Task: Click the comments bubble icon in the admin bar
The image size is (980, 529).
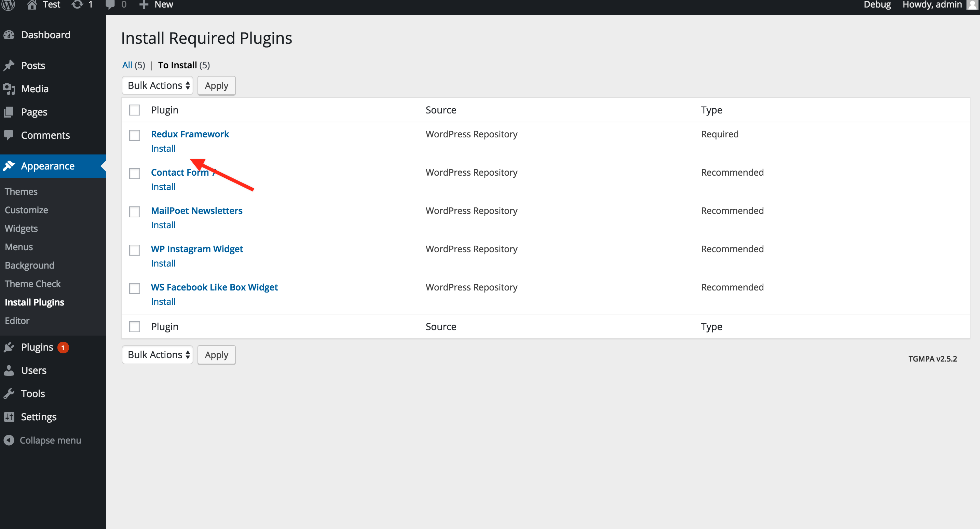Action: (x=110, y=5)
